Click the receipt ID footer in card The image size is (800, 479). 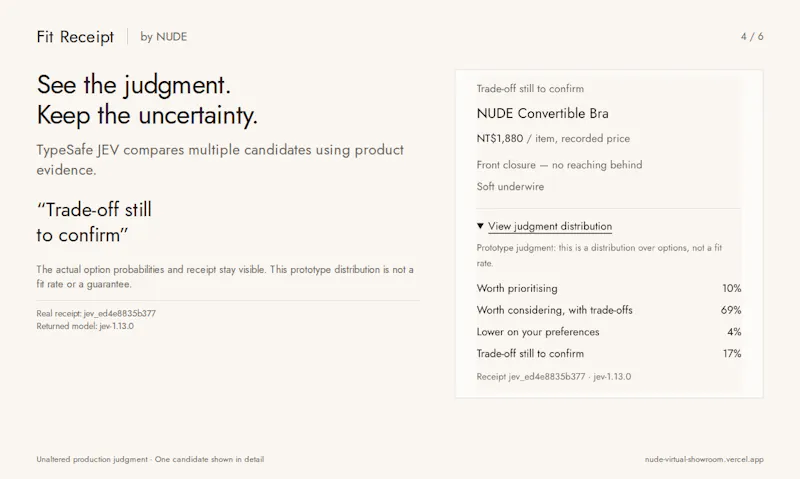554,376
